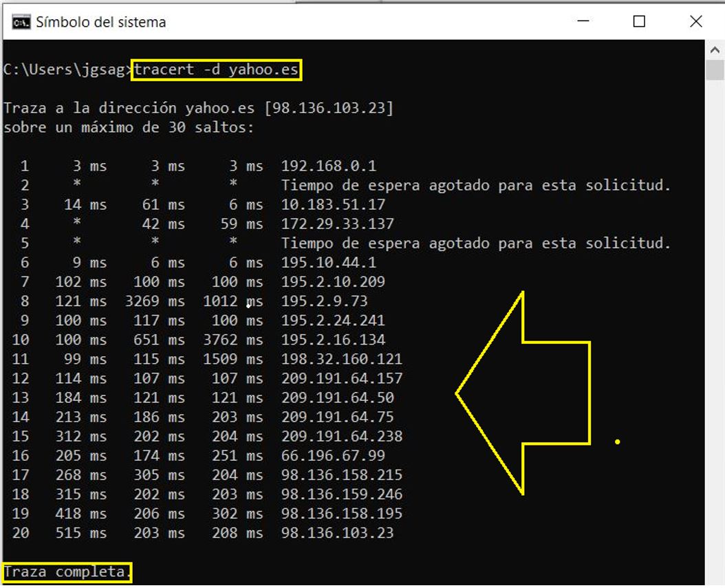
Task: Click hop 19 address 98.136.158.195
Action: pos(342,514)
